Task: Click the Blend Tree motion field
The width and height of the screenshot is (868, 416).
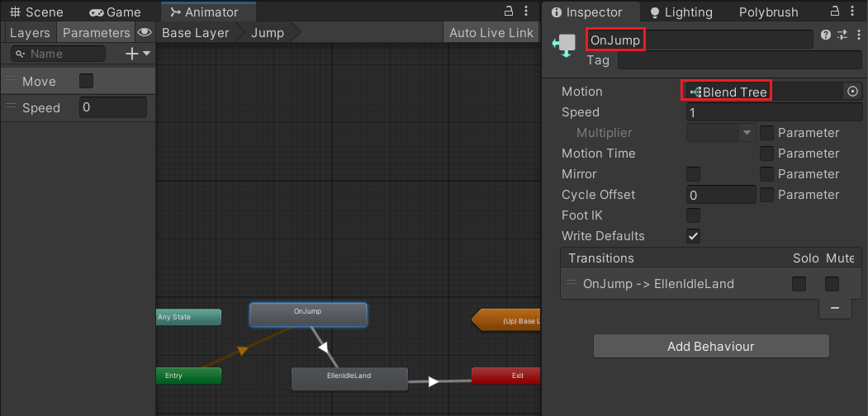Action: (764, 92)
